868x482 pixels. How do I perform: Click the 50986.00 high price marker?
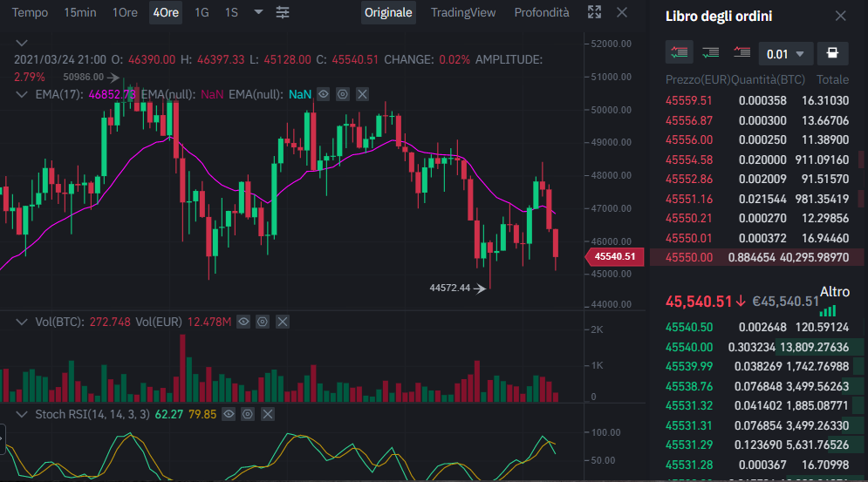click(83, 77)
